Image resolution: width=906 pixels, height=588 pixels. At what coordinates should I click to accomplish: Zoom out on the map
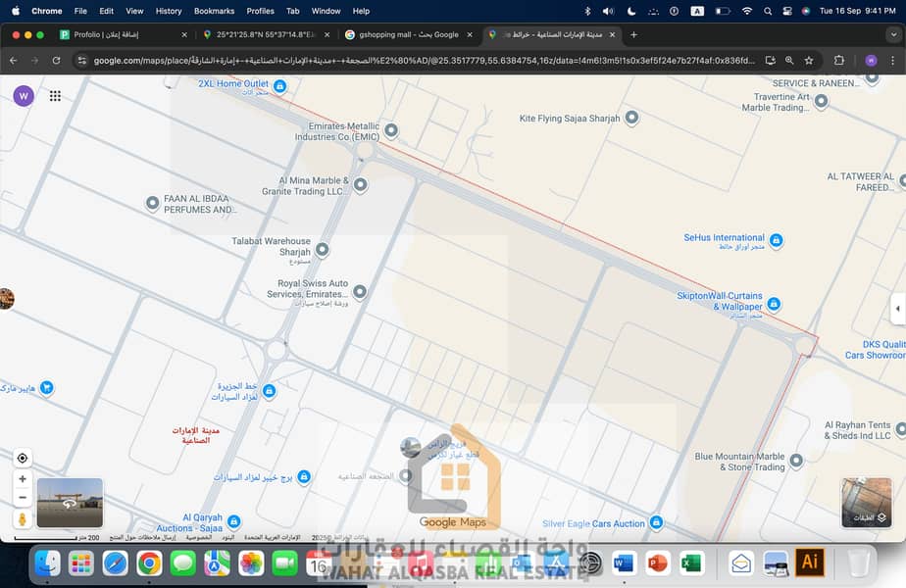pyautogui.click(x=23, y=498)
